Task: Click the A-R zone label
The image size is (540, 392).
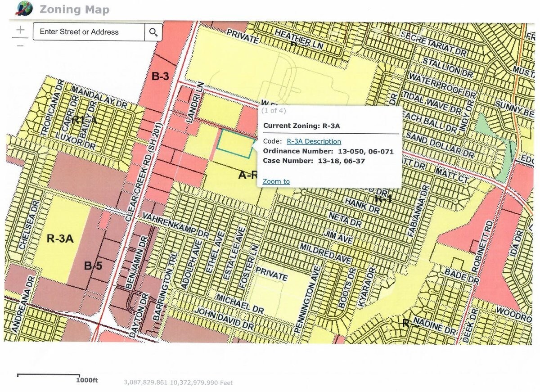Action: [247, 175]
